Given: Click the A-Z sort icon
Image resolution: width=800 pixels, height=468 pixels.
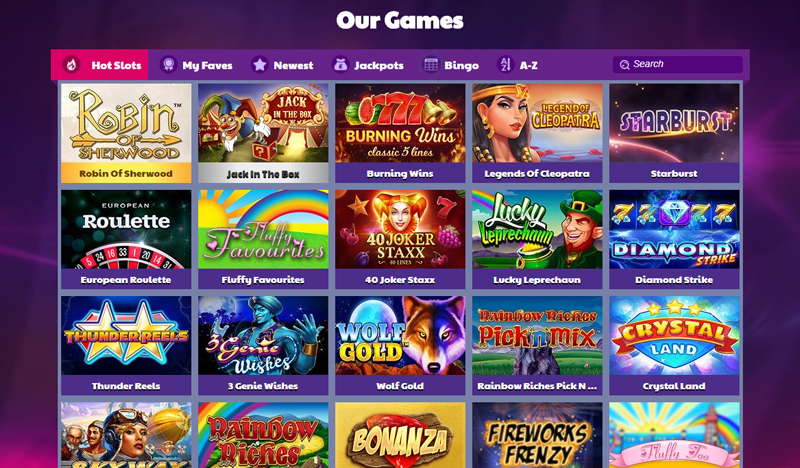Looking at the screenshot, I should click(x=506, y=65).
